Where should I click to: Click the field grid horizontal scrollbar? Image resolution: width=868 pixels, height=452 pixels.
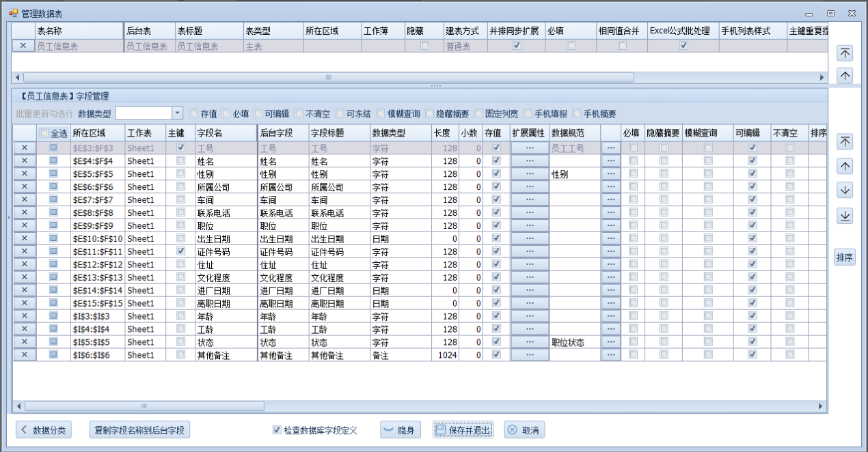click(x=144, y=406)
